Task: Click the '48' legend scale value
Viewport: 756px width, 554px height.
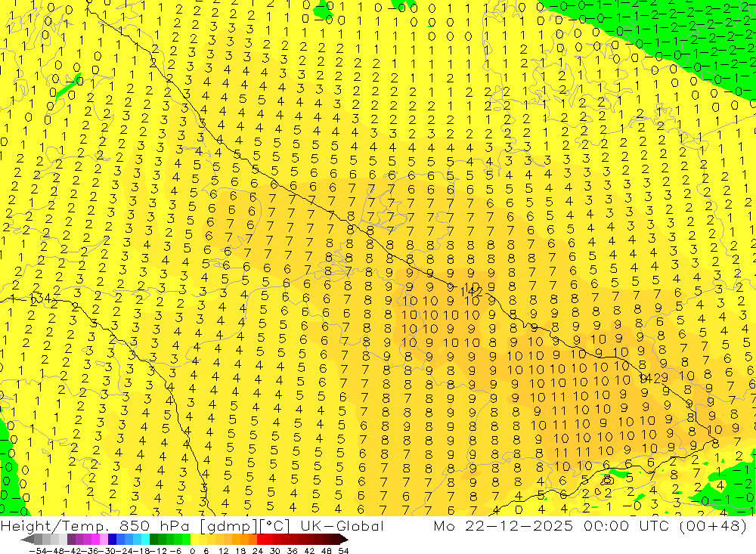Action: coord(327,551)
